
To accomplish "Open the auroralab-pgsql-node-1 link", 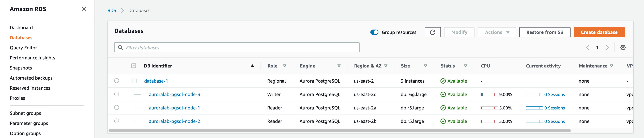I will 174,108.
